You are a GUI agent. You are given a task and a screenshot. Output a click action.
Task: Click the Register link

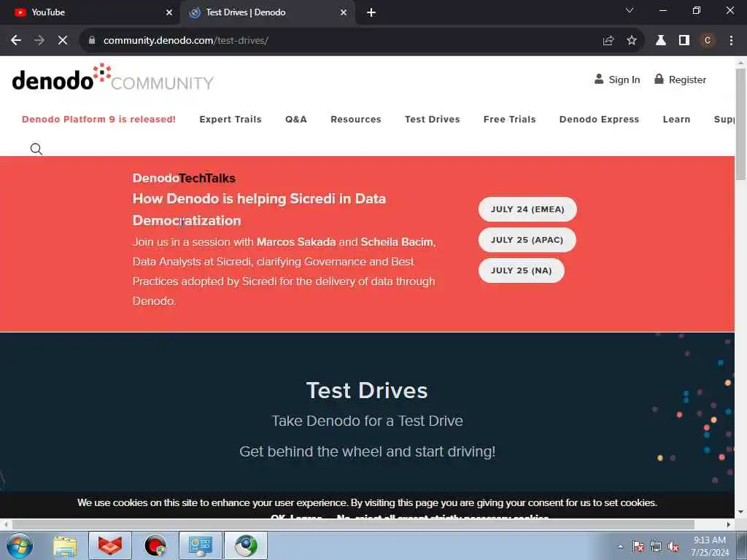pos(680,79)
